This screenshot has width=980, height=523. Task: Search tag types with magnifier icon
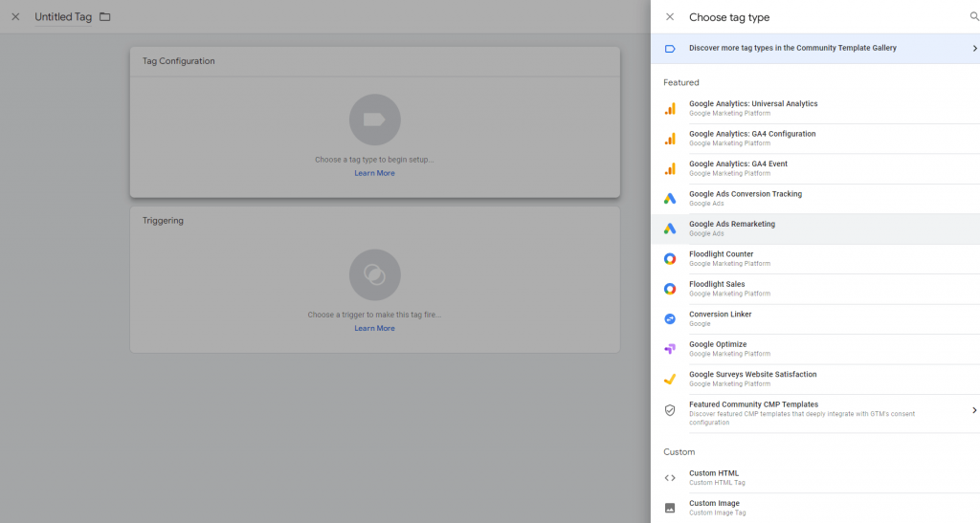point(973,17)
